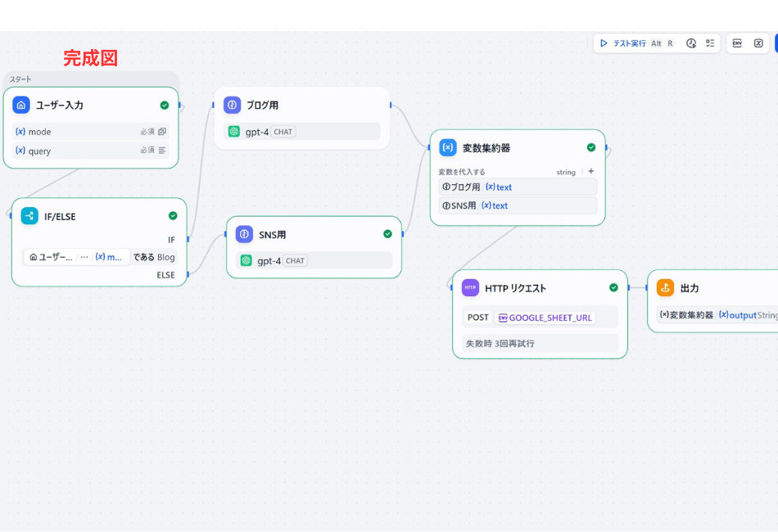Click the orange 出力 end node icon
The width and height of the screenshot is (778, 532).
(666, 288)
